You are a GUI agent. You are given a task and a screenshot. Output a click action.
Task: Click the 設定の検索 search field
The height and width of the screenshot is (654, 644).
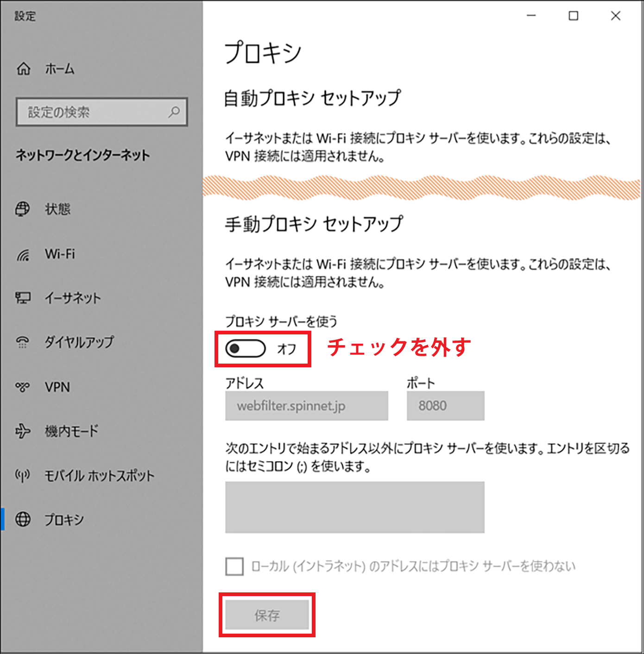(x=101, y=112)
